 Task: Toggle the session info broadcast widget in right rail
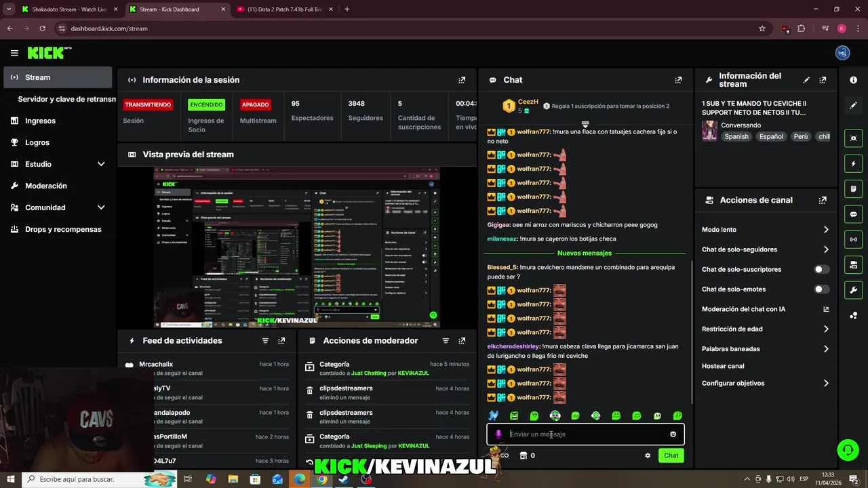(853, 239)
